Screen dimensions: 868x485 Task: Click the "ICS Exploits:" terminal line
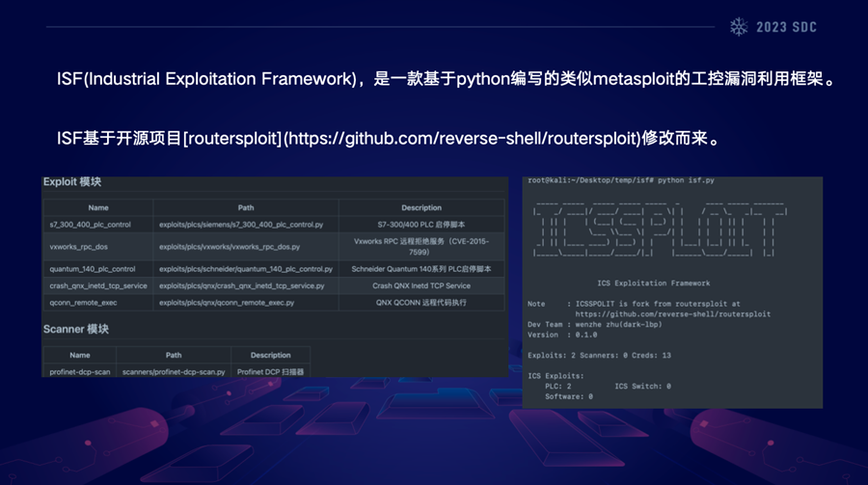556,376
